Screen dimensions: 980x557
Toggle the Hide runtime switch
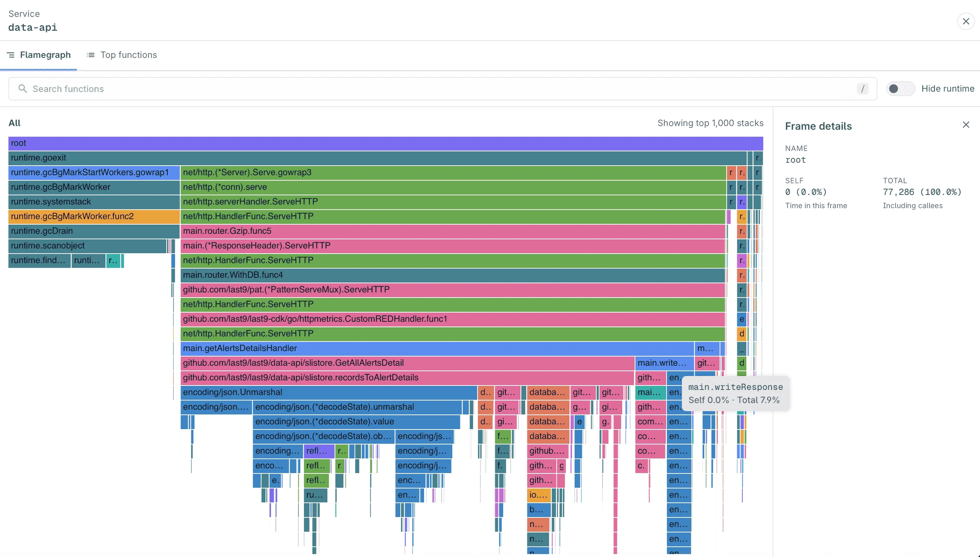[x=901, y=89]
